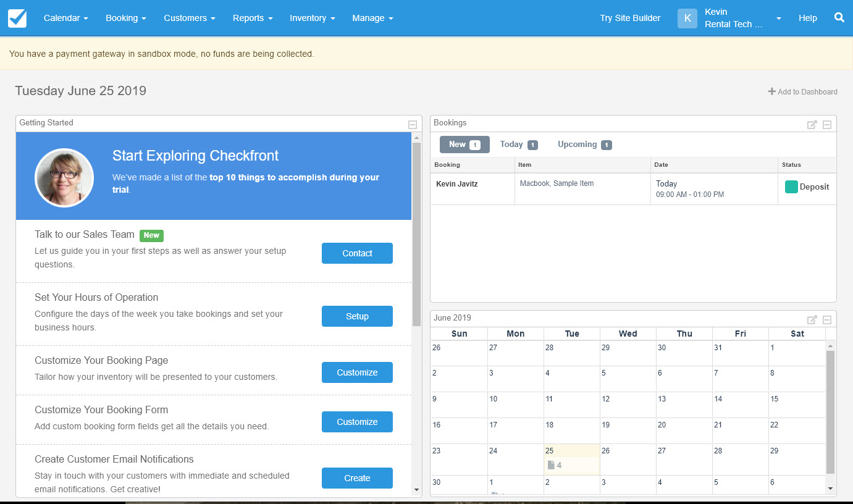The width and height of the screenshot is (853, 504).
Task: Click Add to Dashboard plus icon
Action: [x=771, y=91]
